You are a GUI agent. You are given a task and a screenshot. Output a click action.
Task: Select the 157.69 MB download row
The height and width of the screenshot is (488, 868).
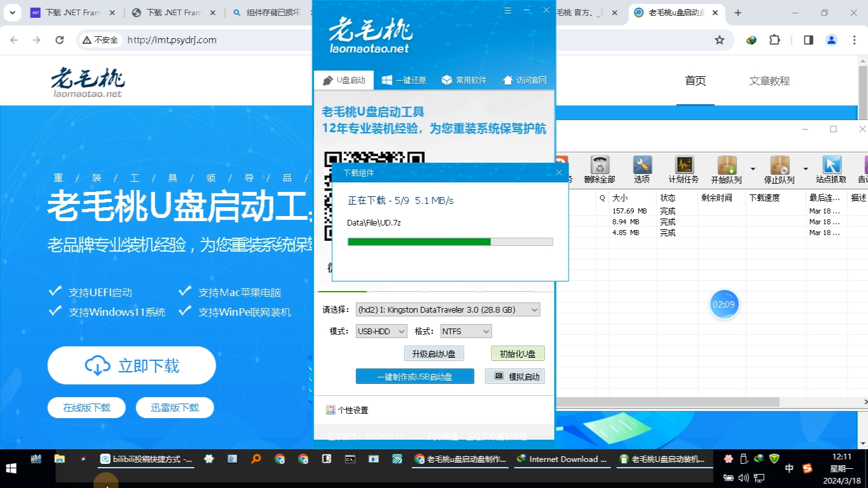click(712, 211)
